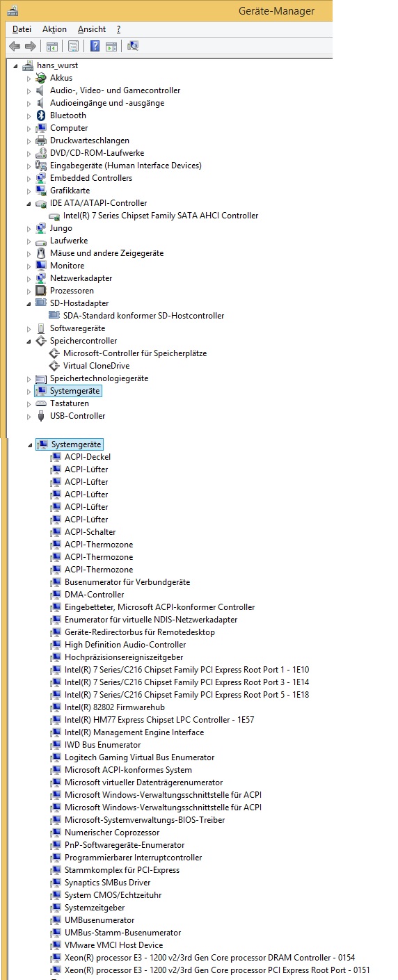This screenshot has height=980, width=398.
Task: Open the ? help menu
Action: tap(118, 29)
